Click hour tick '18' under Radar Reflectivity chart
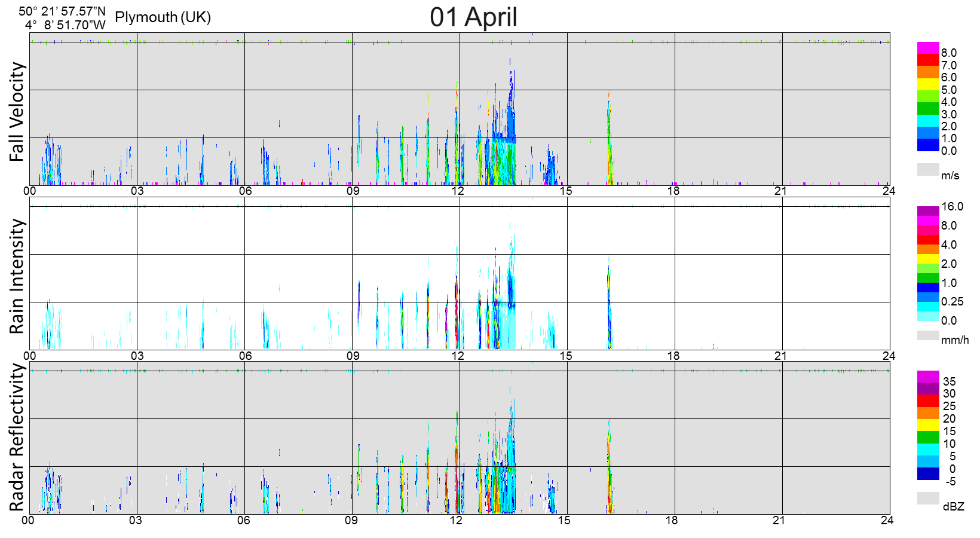The width and height of the screenshot is (980, 538). point(672,521)
